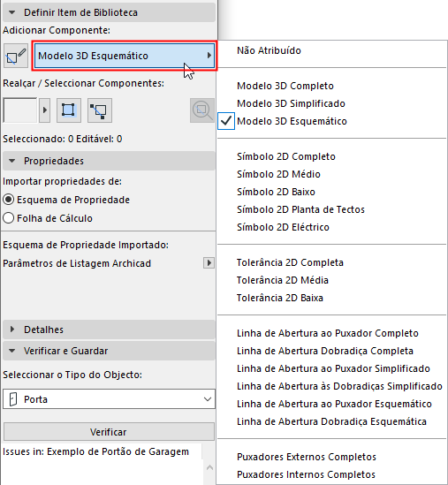
Task: Choose Símbolo 2D Médio
Action: [x=332, y=174]
